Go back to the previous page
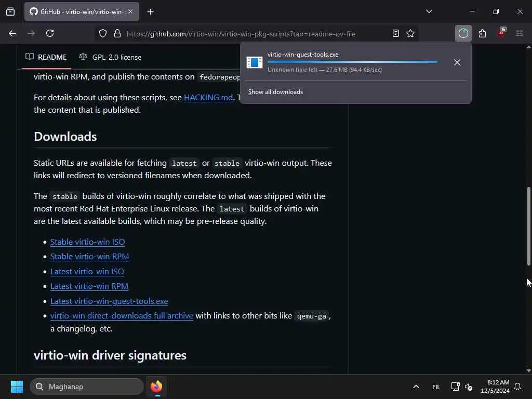Image resolution: width=532 pixels, height=399 pixels. (12, 34)
